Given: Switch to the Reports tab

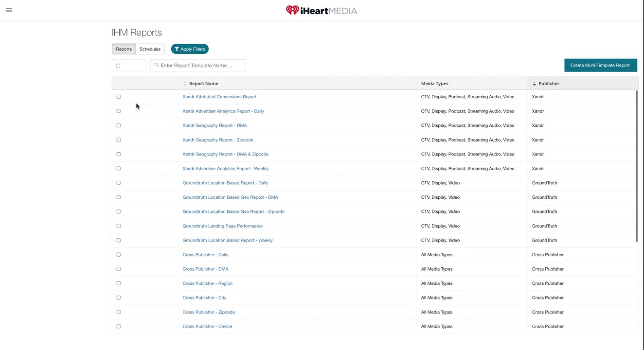Looking at the screenshot, I should point(124,49).
